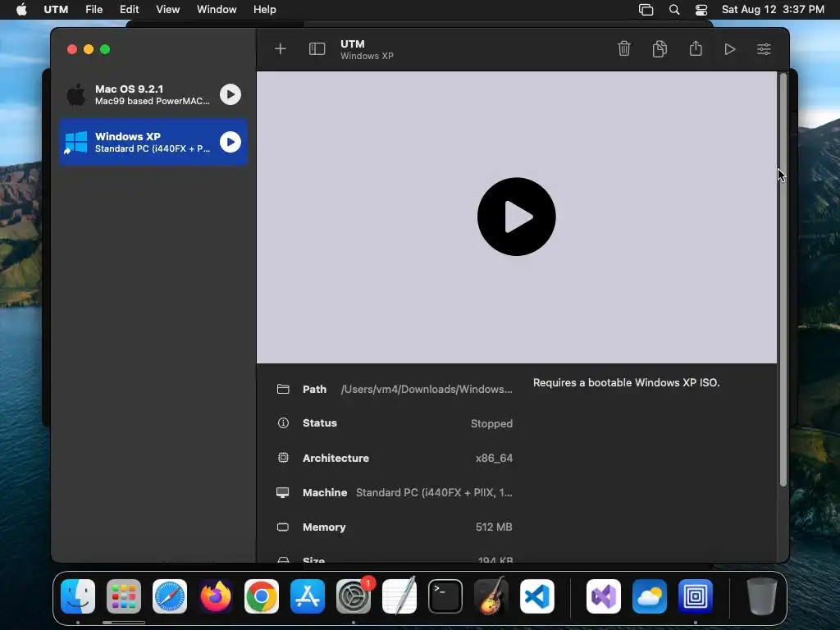Click the chip icon next to Architecture

pos(283,458)
